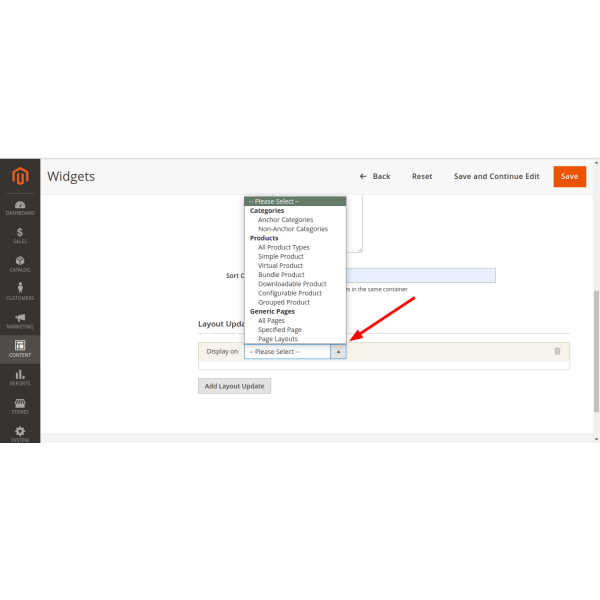Select Specified Page from list
Image resolution: width=600 pixels, height=600 pixels.
point(279,330)
